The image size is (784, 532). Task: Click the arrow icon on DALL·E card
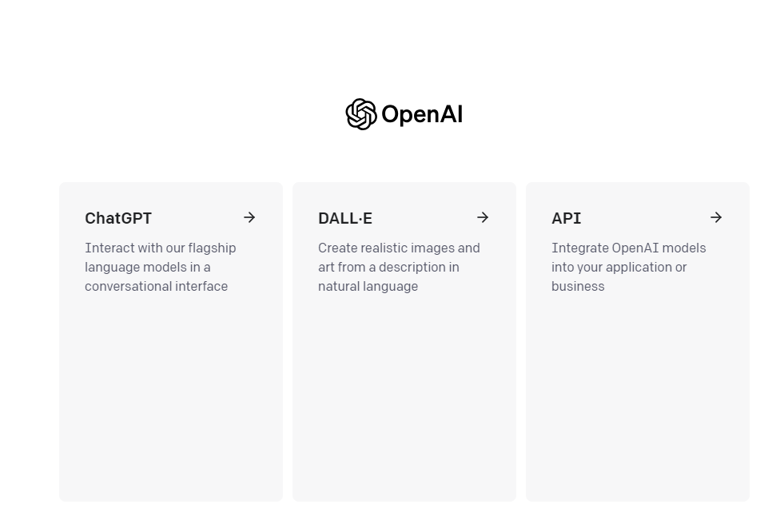pos(483,217)
